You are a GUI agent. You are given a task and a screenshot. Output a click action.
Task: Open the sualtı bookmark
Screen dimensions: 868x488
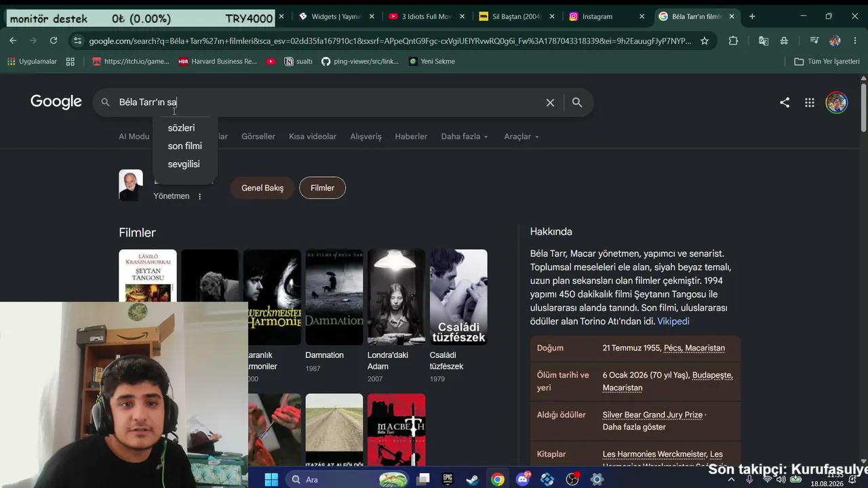coord(299,61)
